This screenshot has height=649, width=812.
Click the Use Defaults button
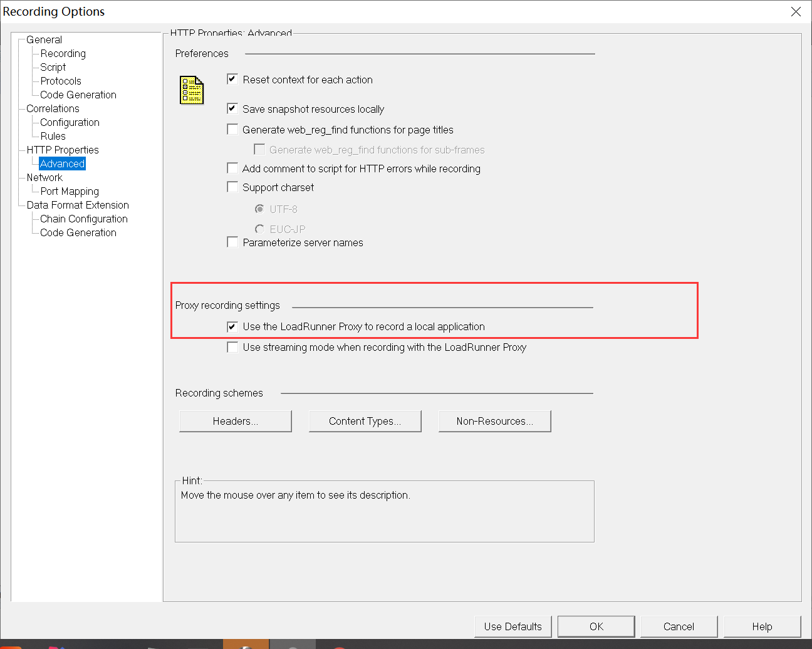click(513, 626)
